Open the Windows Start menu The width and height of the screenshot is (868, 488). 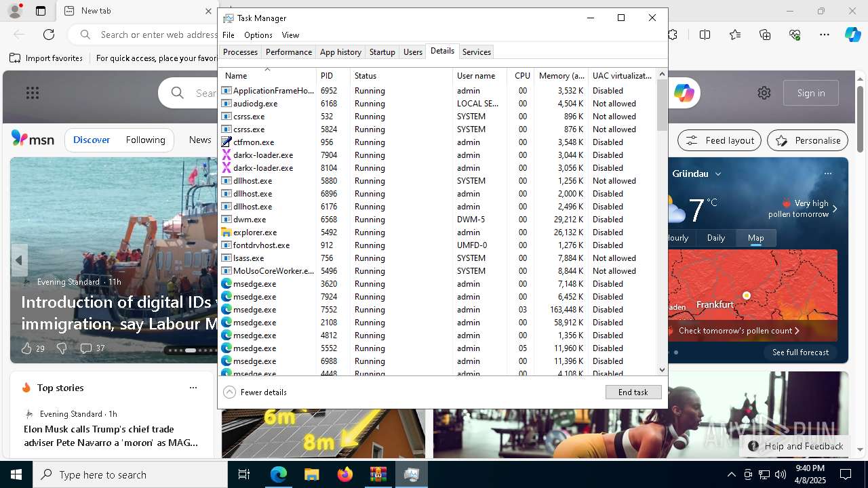click(x=16, y=474)
